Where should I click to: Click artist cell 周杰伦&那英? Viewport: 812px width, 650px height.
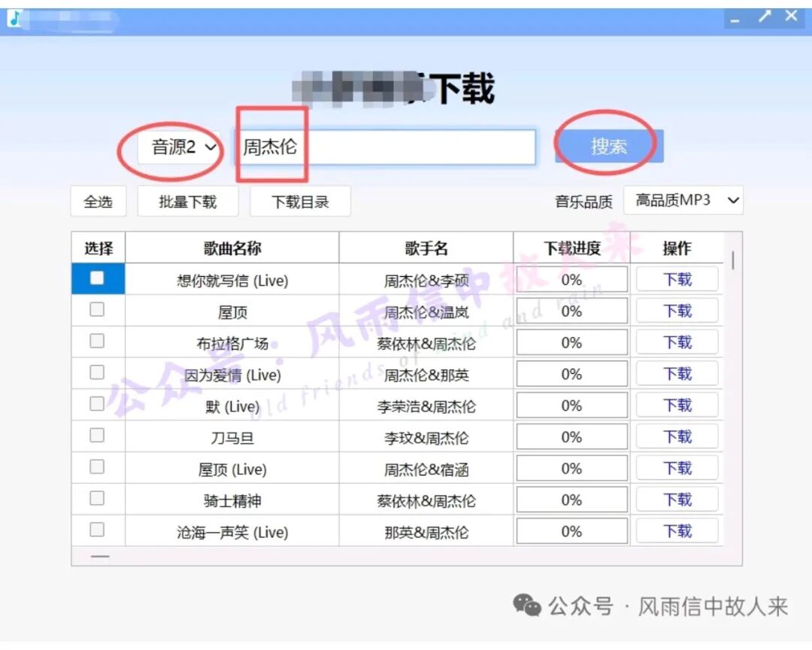click(x=426, y=375)
